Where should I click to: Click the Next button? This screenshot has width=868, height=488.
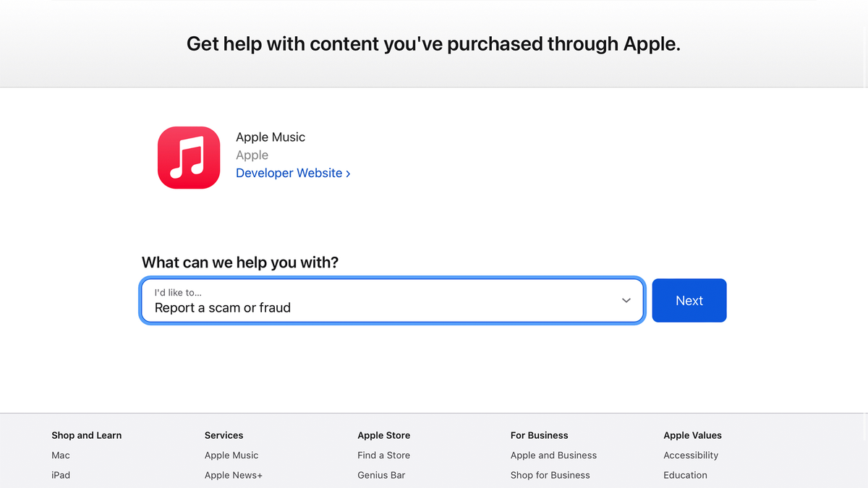689,301
